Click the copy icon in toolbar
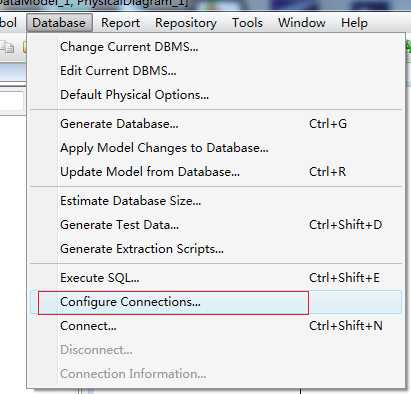Image resolution: width=411 pixels, height=394 pixels. coord(7,48)
